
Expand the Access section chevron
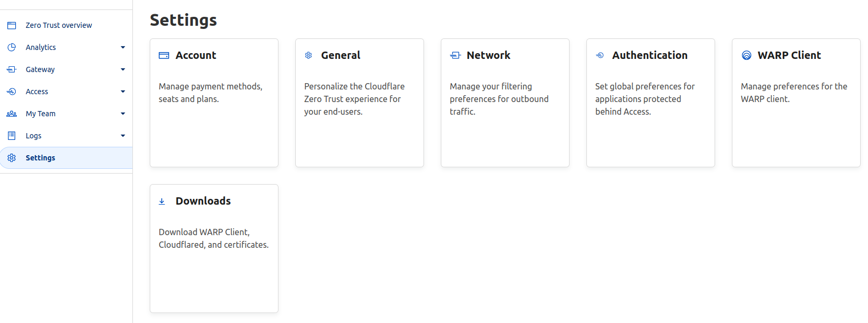pyautogui.click(x=123, y=91)
